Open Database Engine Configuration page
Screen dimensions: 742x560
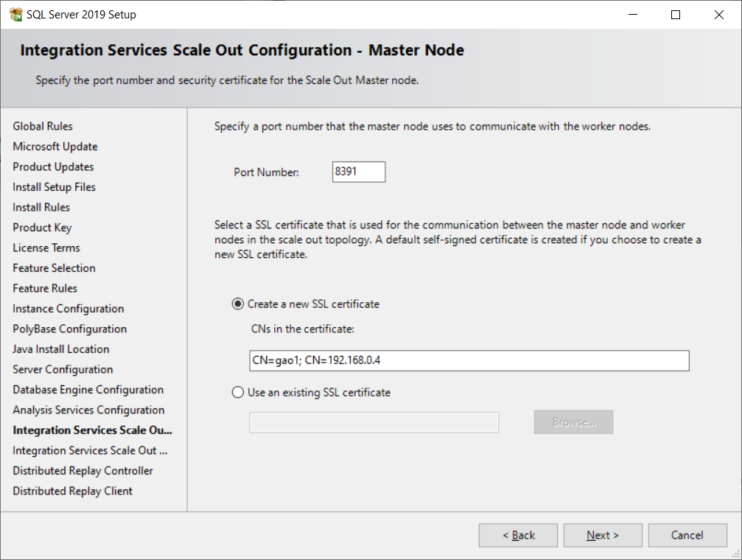click(x=88, y=389)
